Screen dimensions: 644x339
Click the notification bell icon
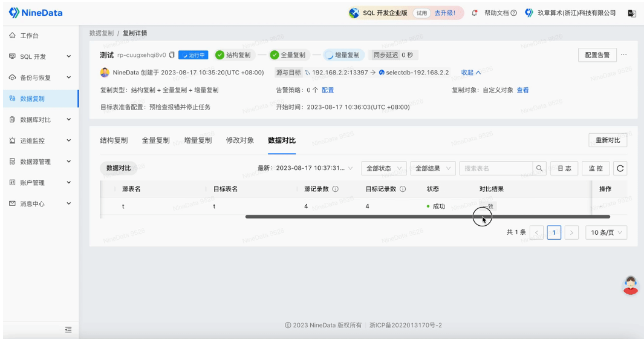(x=474, y=13)
